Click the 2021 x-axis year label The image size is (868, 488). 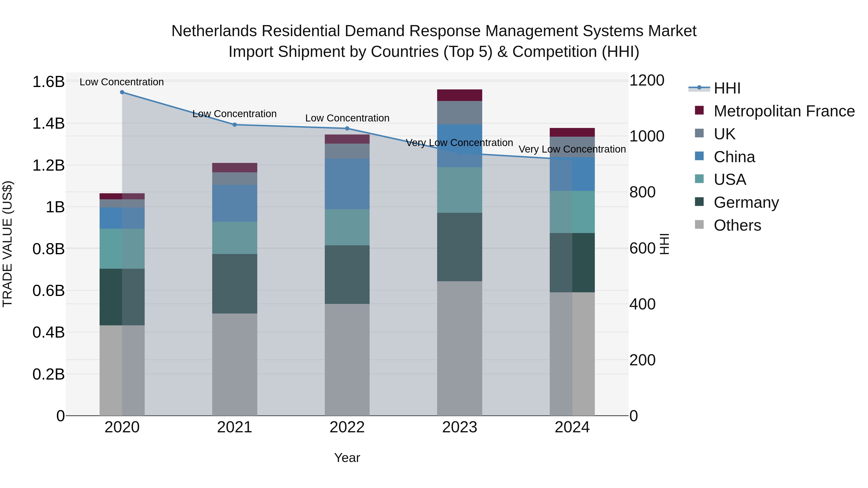235,427
